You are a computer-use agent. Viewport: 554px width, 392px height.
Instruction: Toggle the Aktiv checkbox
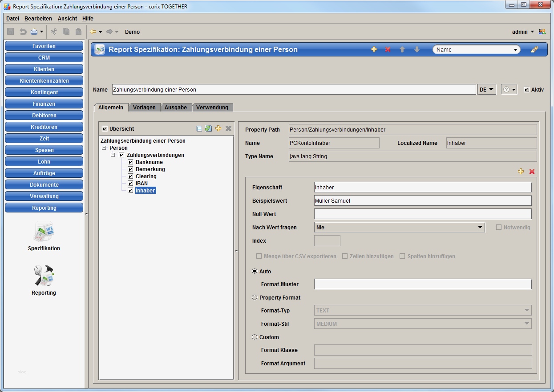[526, 90]
